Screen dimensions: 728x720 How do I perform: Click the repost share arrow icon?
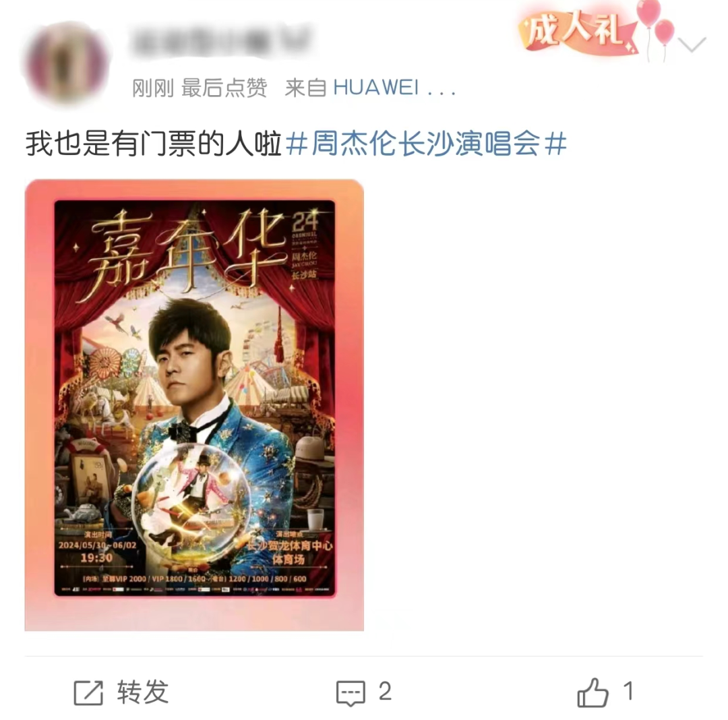88,692
